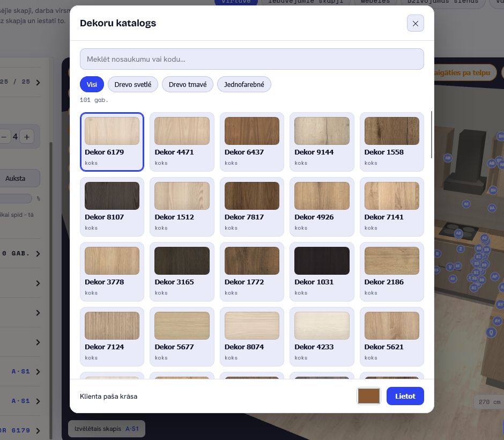Filter by Drevo tmavé category
The width and height of the screenshot is (504, 440).
tap(188, 84)
